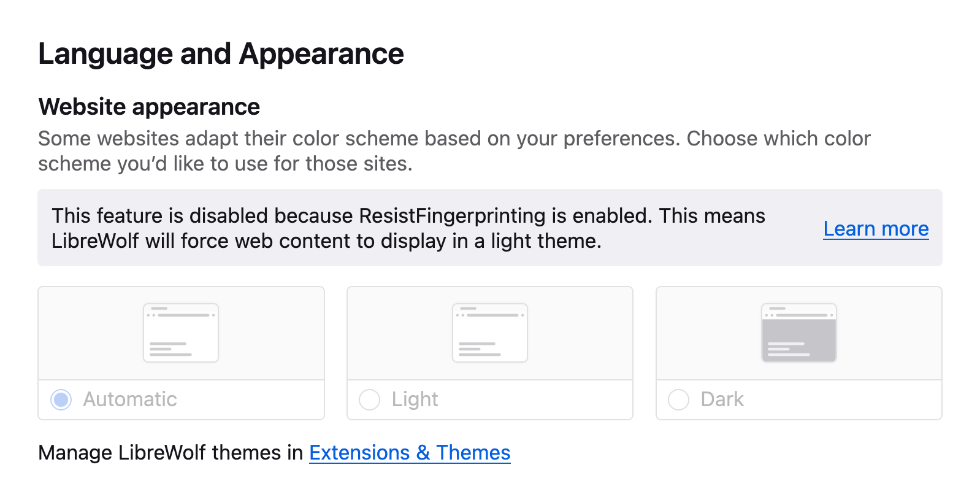
Task: Click the Language and Appearance heading
Action: (x=221, y=53)
